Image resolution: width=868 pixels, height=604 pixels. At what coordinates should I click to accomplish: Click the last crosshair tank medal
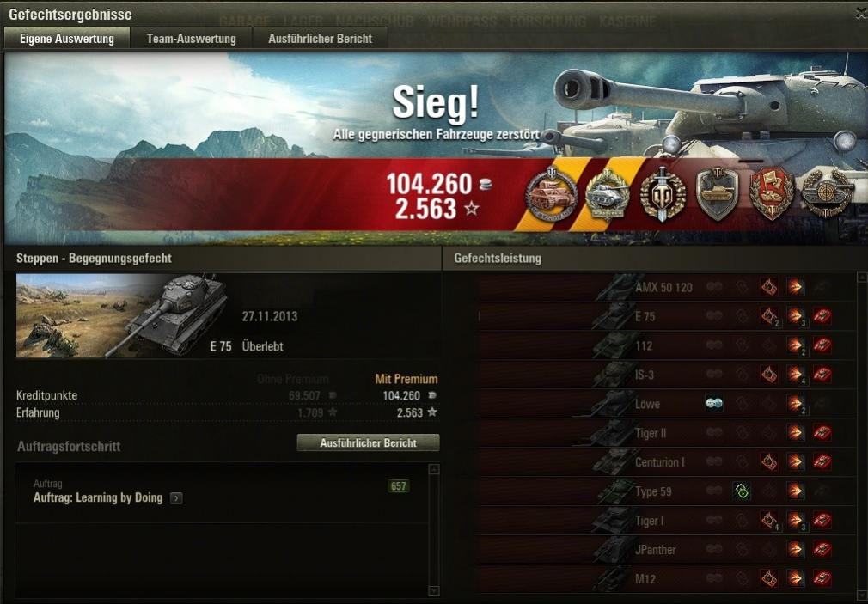(x=827, y=194)
